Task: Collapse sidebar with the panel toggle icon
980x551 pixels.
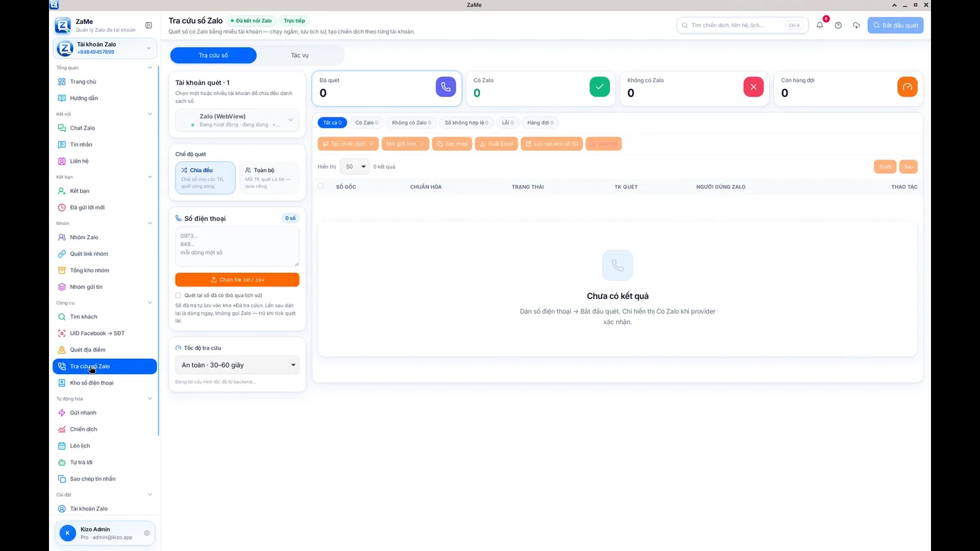Action: pyautogui.click(x=148, y=25)
